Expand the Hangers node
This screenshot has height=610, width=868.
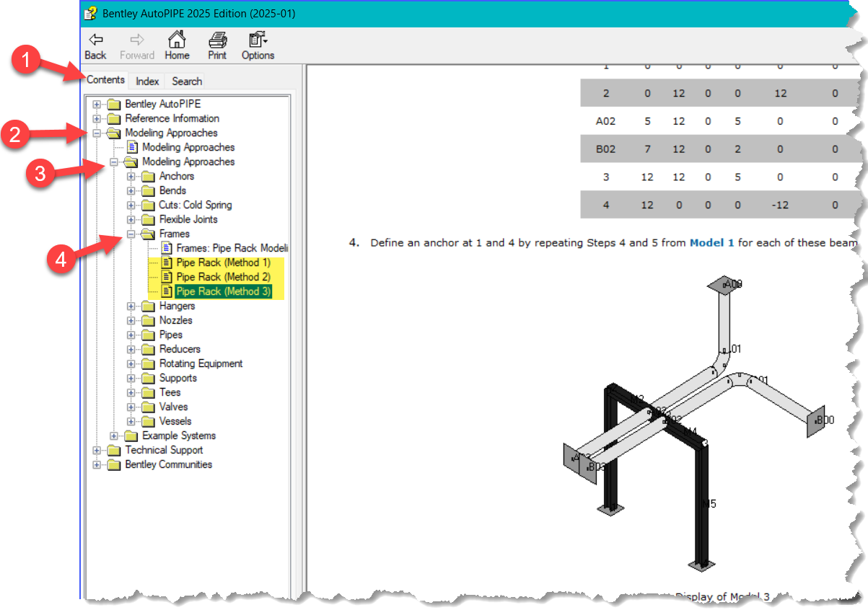(131, 306)
